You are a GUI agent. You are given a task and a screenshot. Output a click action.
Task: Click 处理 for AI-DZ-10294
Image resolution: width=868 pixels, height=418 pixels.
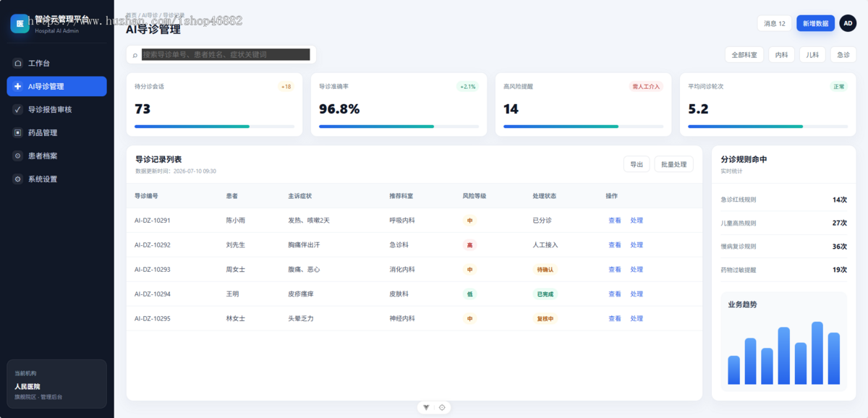[x=637, y=294]
